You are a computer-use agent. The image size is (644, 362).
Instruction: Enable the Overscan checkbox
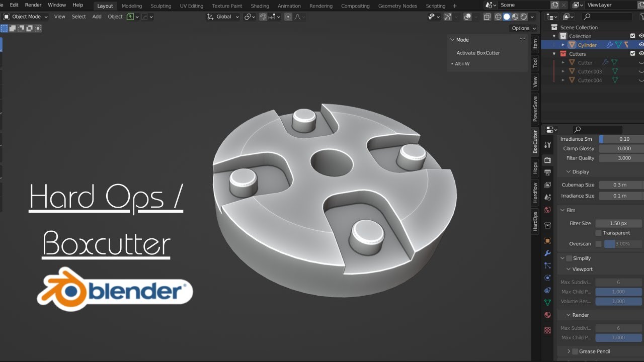tap(598, 244)
